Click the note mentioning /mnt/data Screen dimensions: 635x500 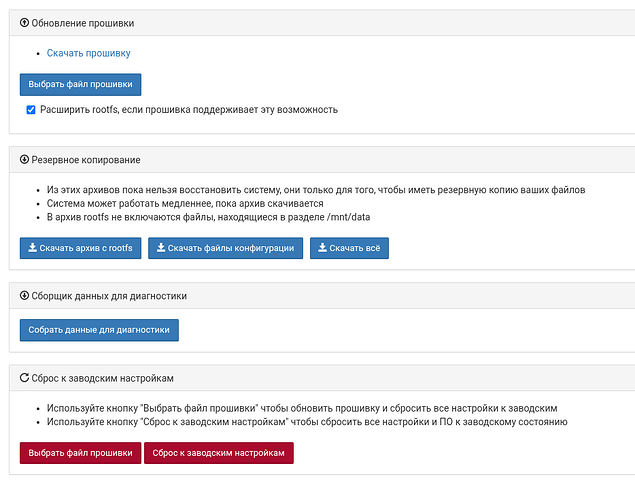pyautogui.click(x=208, y=217)
